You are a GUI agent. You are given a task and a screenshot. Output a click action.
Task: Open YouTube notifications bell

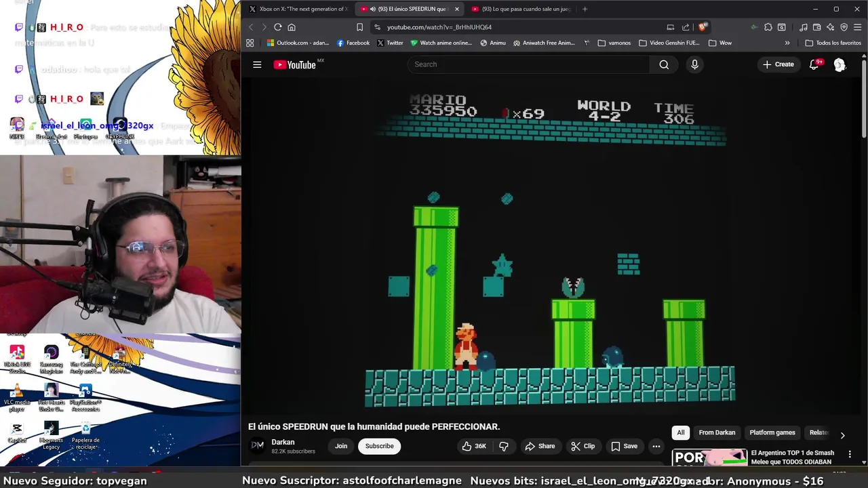814,64
